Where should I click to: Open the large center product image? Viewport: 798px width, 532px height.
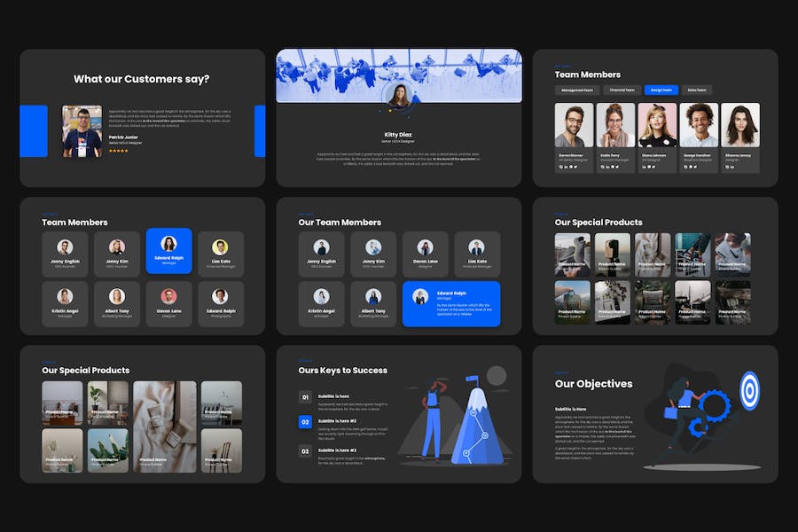pyautogui.click(x=165, y=426)
